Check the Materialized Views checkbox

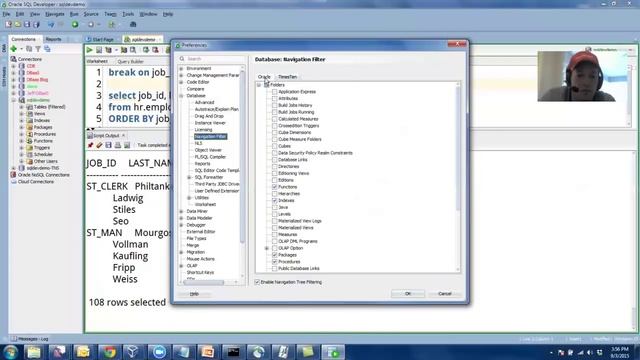[275, 228]
